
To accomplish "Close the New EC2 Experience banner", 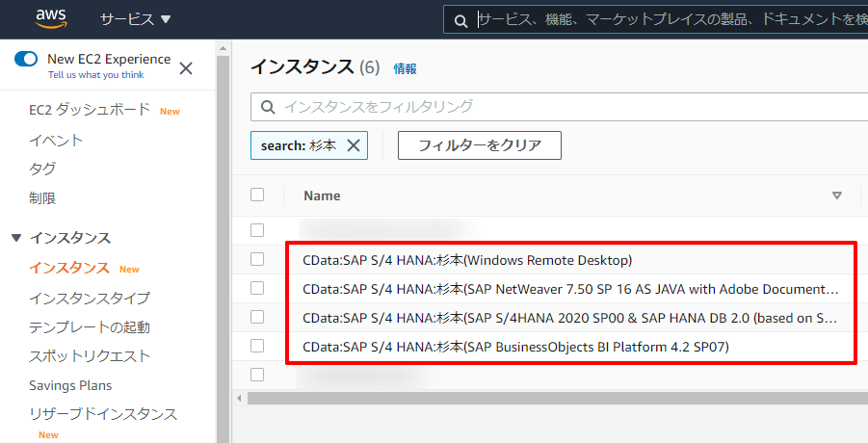I will point(186,68).
